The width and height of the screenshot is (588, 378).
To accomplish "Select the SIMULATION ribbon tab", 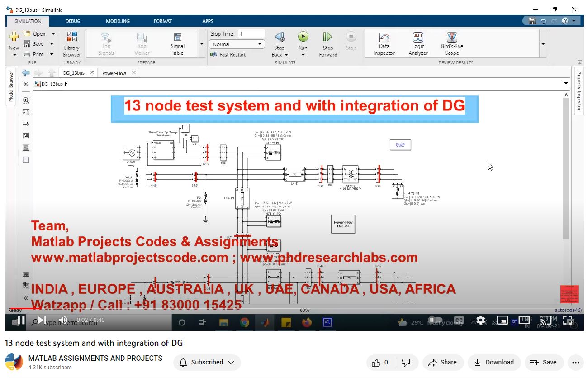I will [x=28, y=21].
